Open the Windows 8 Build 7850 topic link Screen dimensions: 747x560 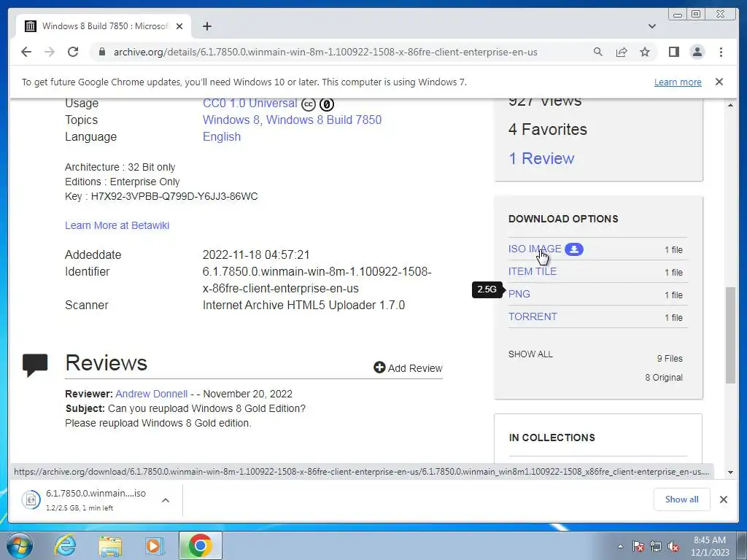[x=324, y=120]
